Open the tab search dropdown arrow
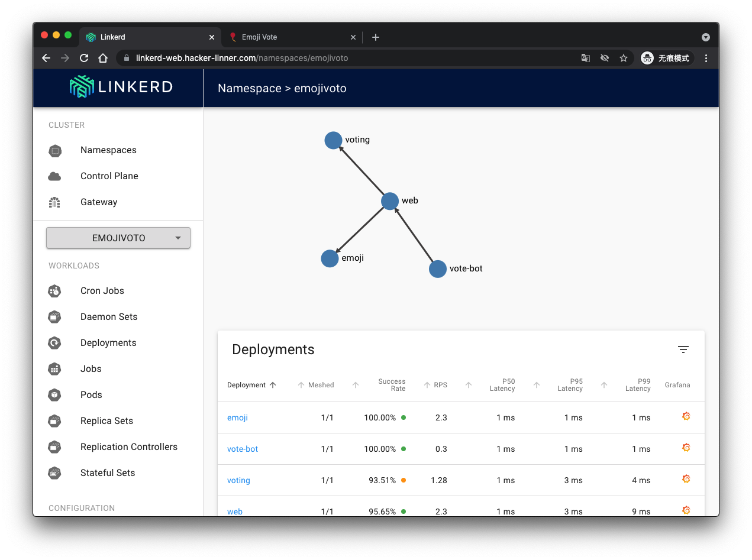This screenshot has height=560, width=752. coord(705,37)
